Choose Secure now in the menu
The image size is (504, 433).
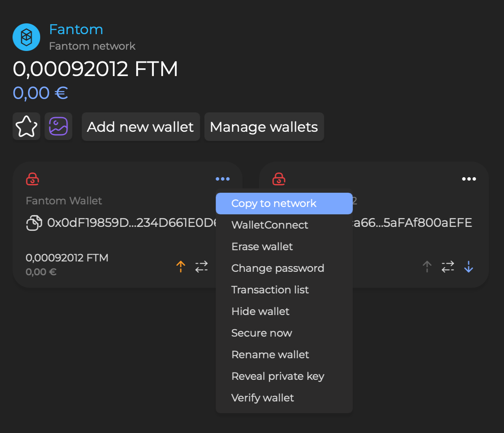coord(284,333)
